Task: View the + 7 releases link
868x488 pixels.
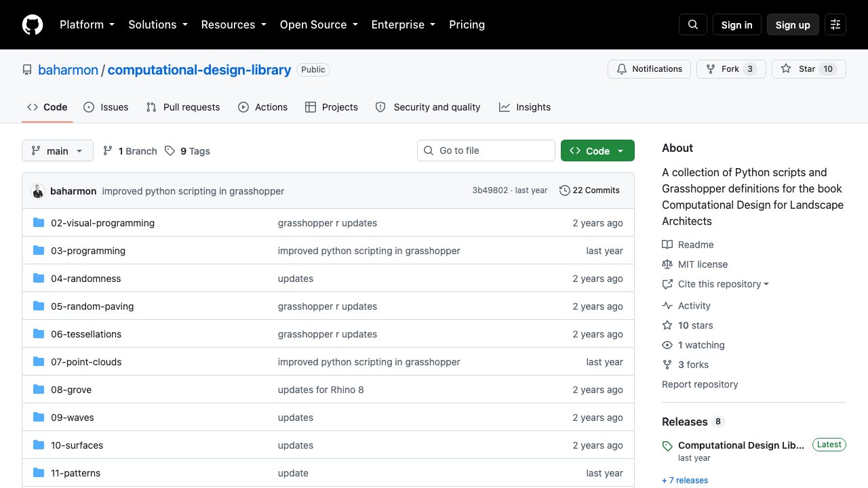Action: [x=685, y=481]
